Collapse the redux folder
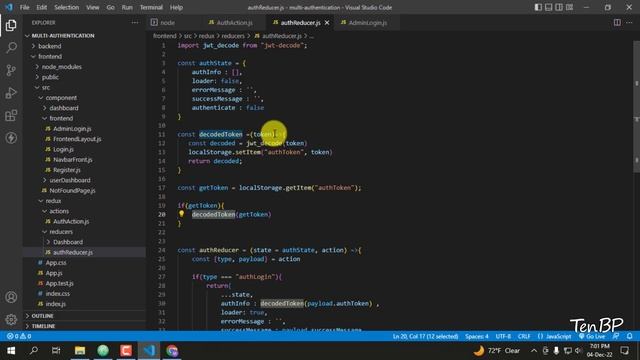The width and height of the screenshot is (640, 360). (x=53, y=201)
